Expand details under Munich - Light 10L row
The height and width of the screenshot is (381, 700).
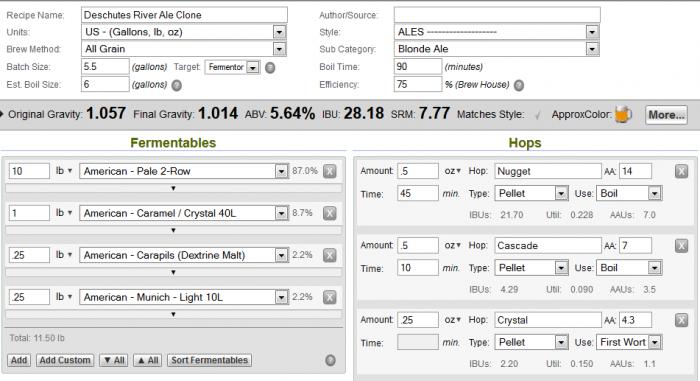pyautogui.click(x=173, y=314)
